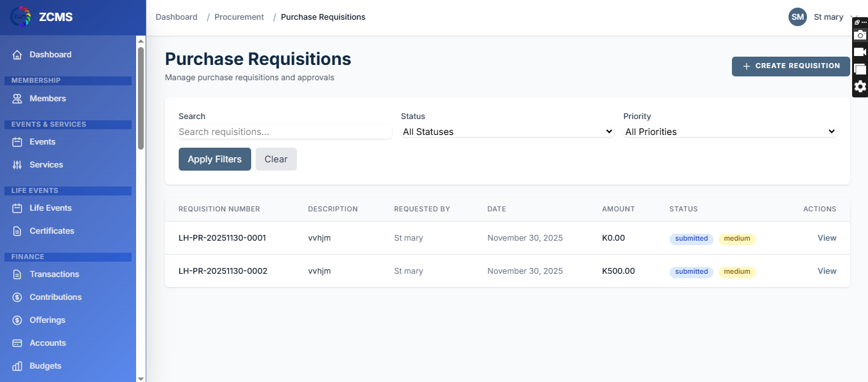The image size is (868, 382).
Task: Go to Transactions in the sidebar
Action: [x=54, y=274]
